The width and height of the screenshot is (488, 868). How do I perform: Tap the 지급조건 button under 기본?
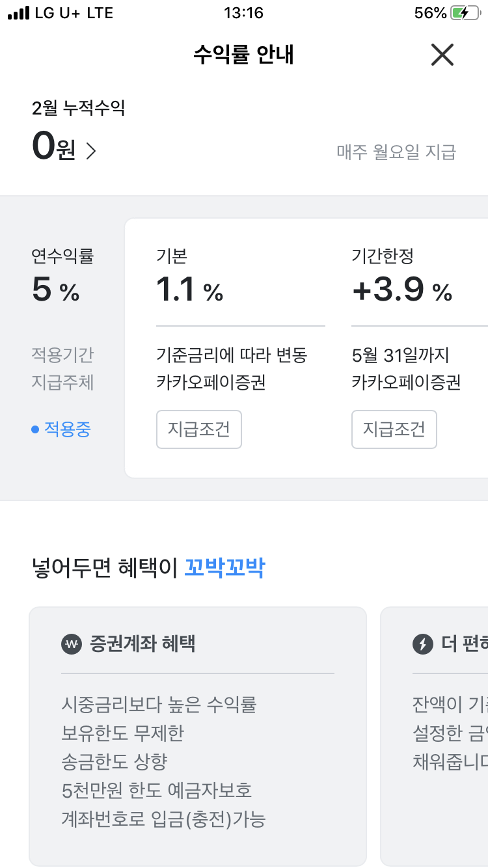199,429
